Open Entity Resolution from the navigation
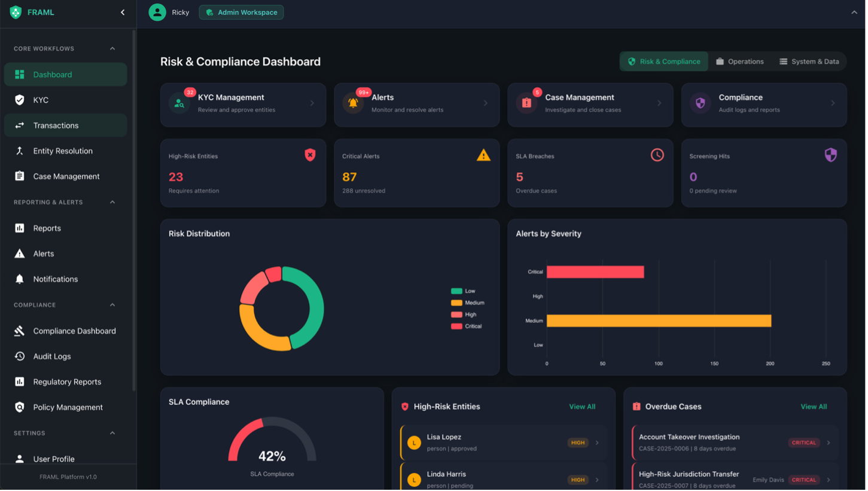The width and height of the screenshot is (868, 491). [x=62, y=151]
